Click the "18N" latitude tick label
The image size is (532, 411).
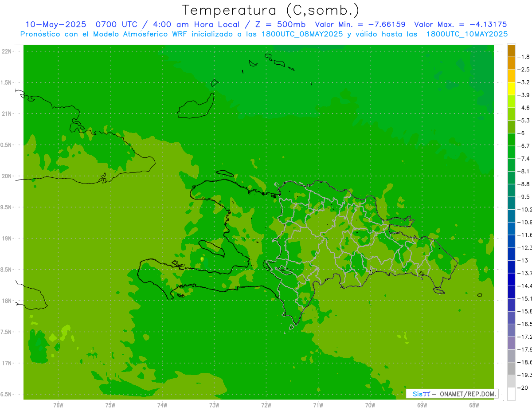click(8, 301)
